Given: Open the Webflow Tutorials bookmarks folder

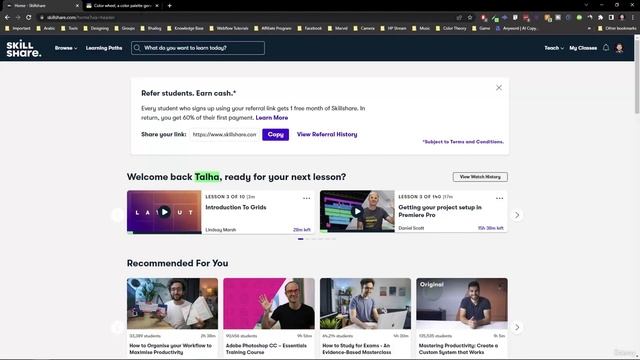Looking at the screenshot, I should [x=229, y=29].
